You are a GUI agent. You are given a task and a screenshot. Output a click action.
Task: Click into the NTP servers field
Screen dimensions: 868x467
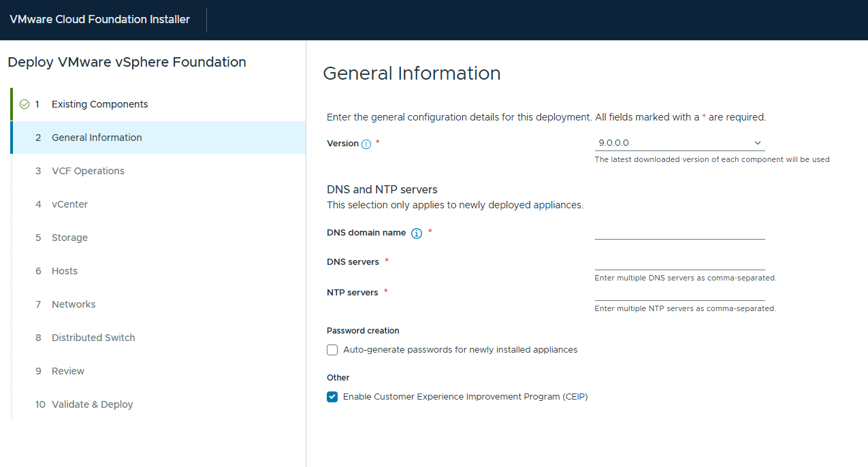tap(679, 293)
